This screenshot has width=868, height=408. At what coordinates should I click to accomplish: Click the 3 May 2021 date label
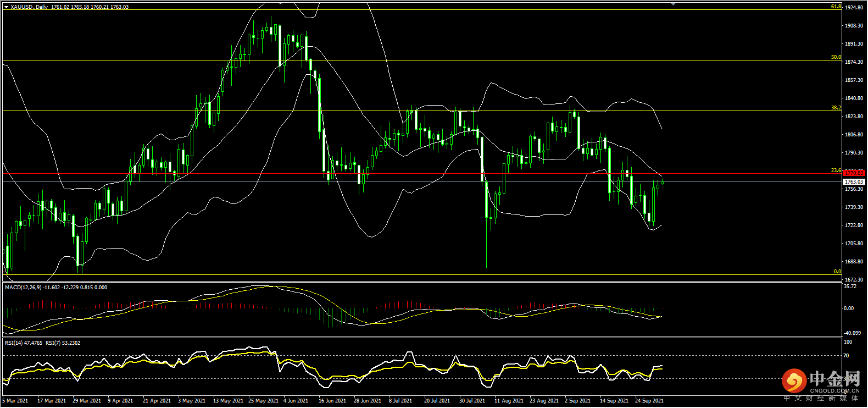tap(192, 401)
